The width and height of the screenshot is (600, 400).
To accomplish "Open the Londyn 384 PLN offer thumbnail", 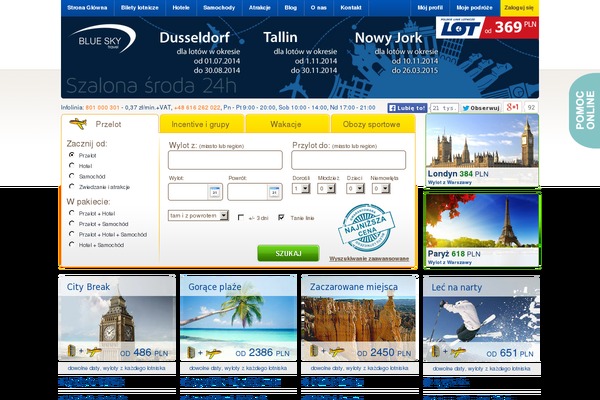I will (482, 150).
